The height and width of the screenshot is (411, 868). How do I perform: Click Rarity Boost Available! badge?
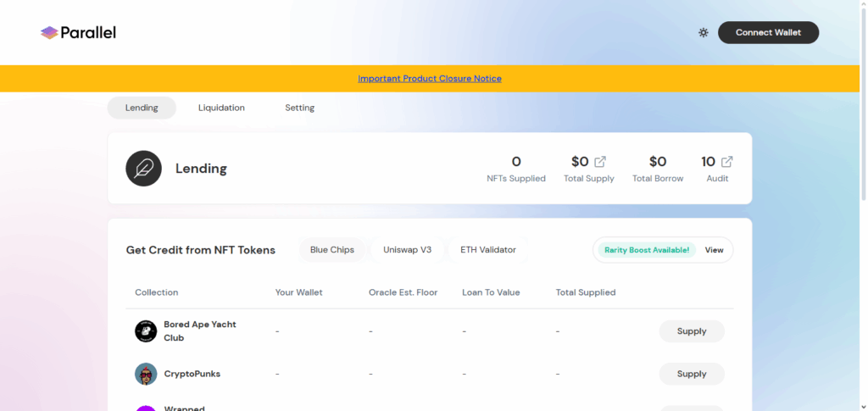647,250
